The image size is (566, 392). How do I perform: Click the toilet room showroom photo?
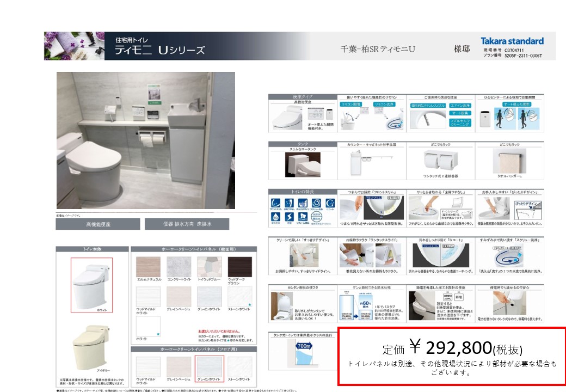(146, 140)
